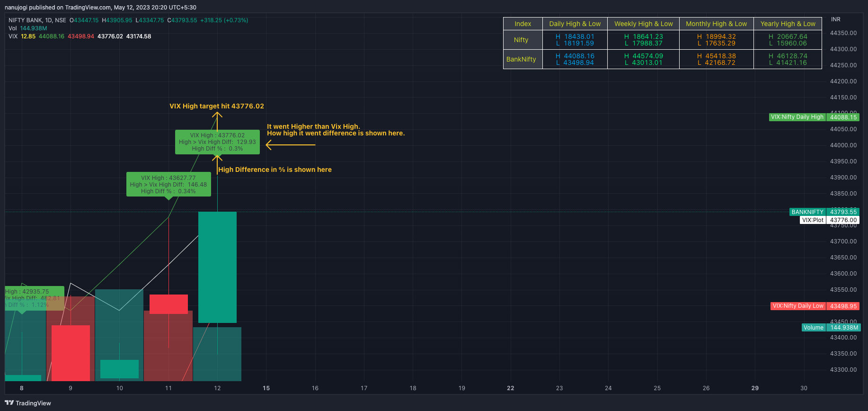868x411 pixels.
Task: Click BankNifty yearly high 46128.74
Action: coord(788,56)
